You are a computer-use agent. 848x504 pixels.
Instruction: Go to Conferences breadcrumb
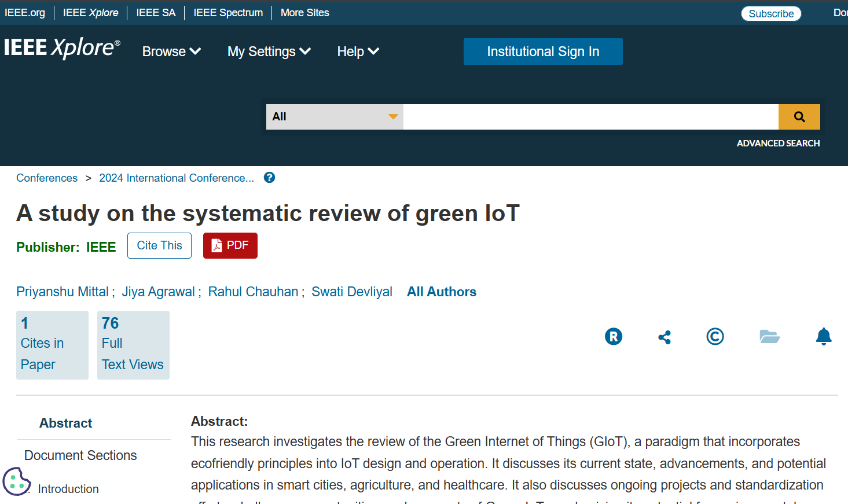pyautogui.click(x=47, y=178)
